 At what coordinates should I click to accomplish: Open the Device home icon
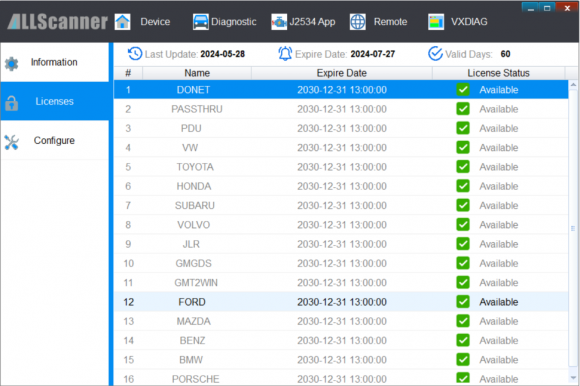point(122,22)
